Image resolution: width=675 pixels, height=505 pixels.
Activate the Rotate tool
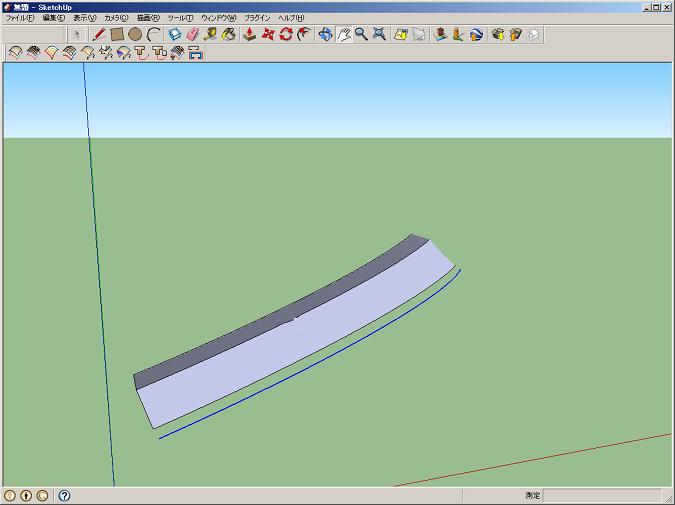tap(286, 34)
